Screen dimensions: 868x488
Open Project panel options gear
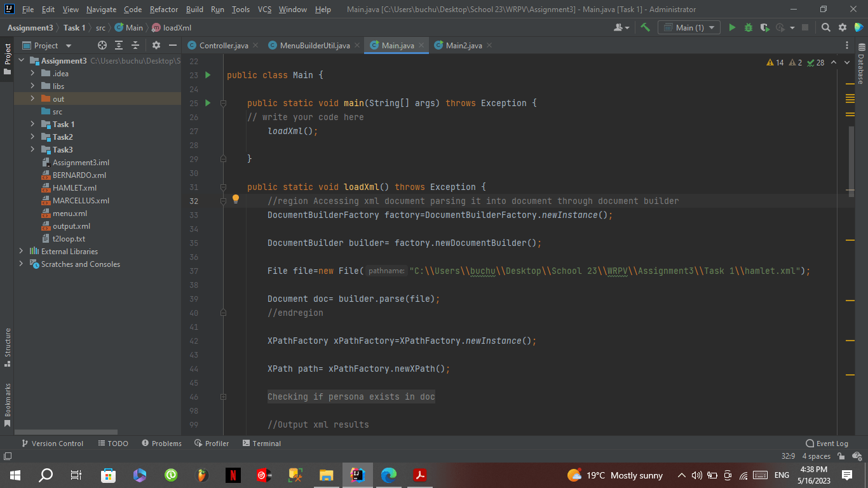click(x=156, y=45)
